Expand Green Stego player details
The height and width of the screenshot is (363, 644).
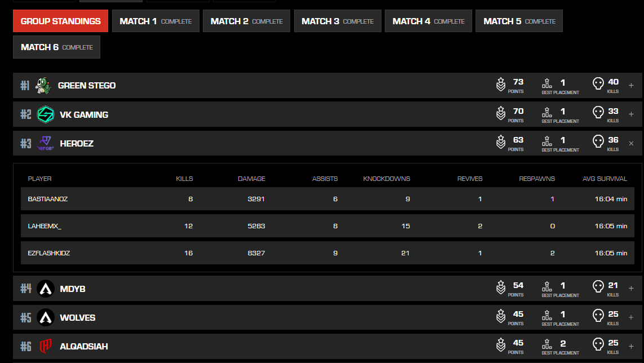[x=631, y=86]
